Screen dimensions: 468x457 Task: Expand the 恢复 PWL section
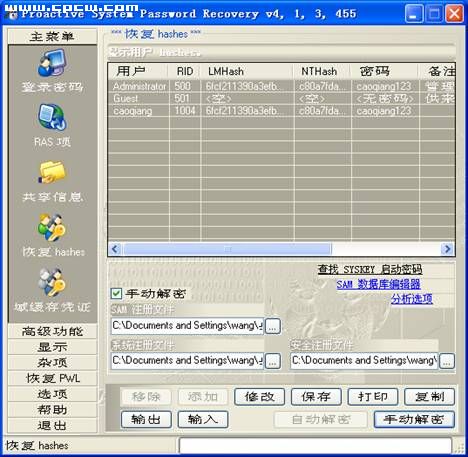52,378
